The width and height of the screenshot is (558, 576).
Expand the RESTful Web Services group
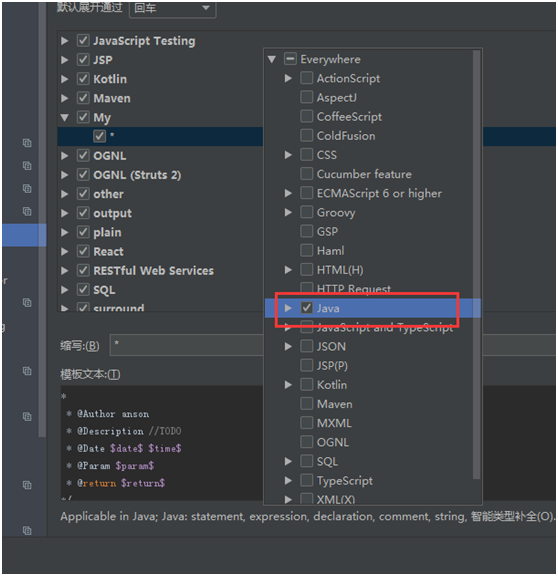pyautogui.click(x=65, y=271)
